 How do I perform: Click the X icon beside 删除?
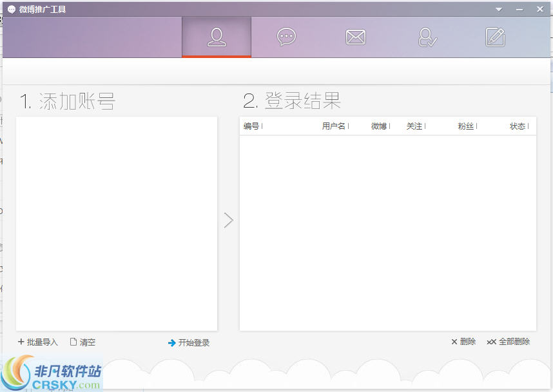point(454,342)
